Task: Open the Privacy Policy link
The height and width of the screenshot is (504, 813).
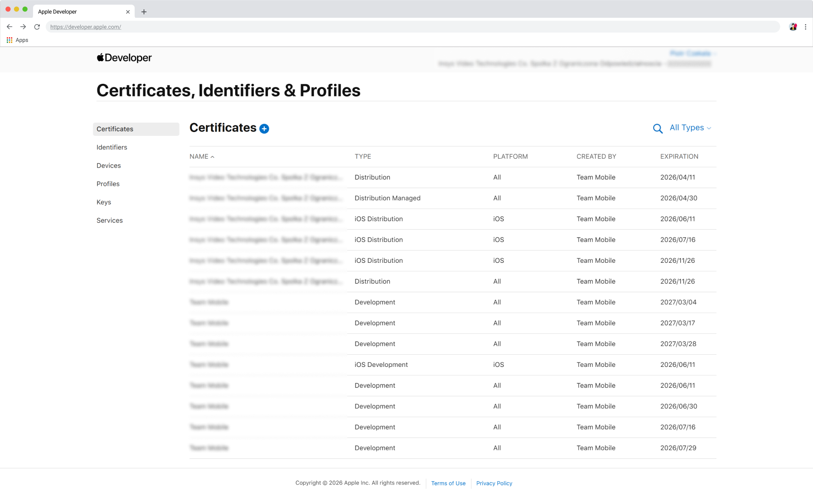Action: tap(494, 483)
